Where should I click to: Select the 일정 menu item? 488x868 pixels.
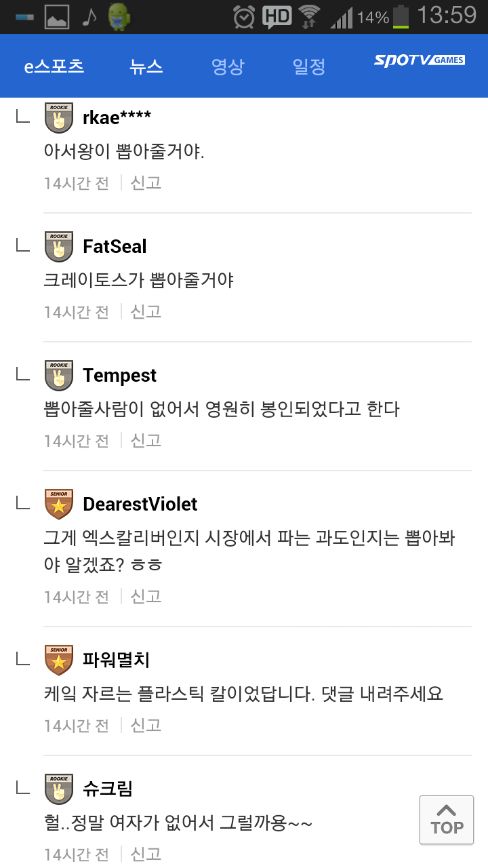point(308,66)
